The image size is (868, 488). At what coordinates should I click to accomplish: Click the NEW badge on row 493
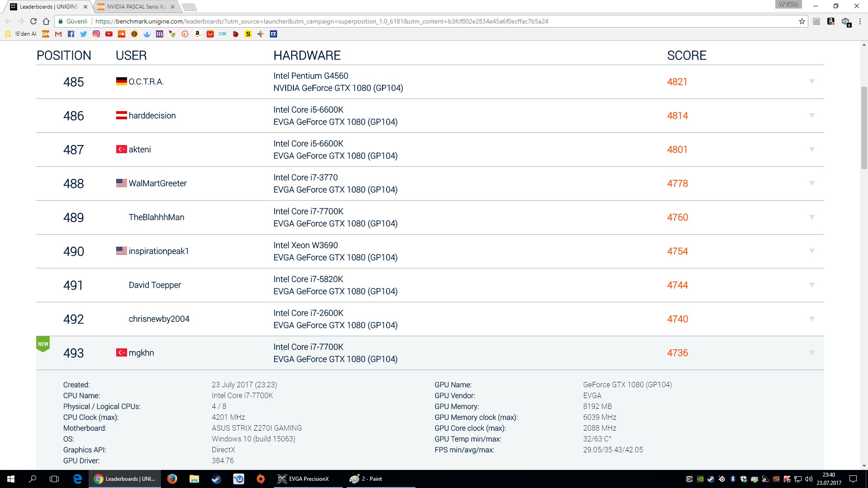point(43,344)
